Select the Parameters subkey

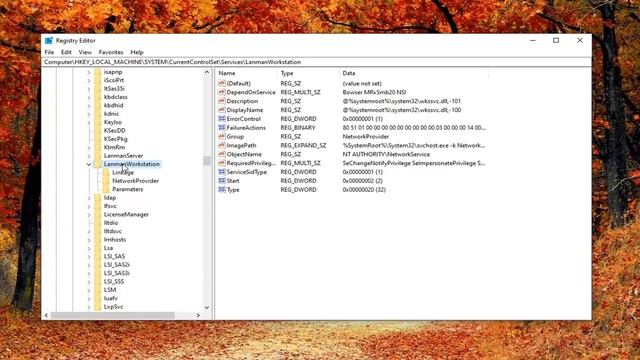point(128,189)
